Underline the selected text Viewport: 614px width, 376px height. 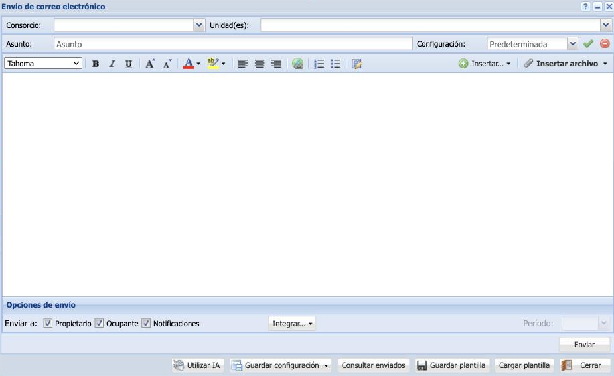(128, 63)
